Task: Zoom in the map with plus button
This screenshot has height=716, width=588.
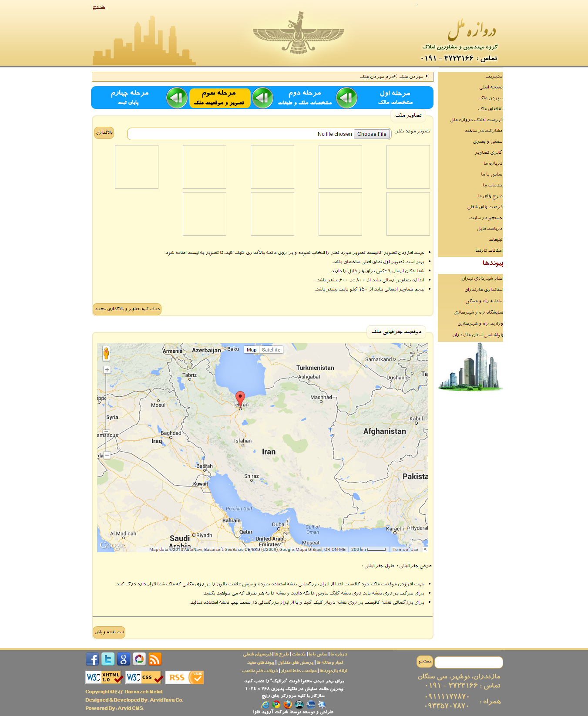Action: [x=107, y=370]
